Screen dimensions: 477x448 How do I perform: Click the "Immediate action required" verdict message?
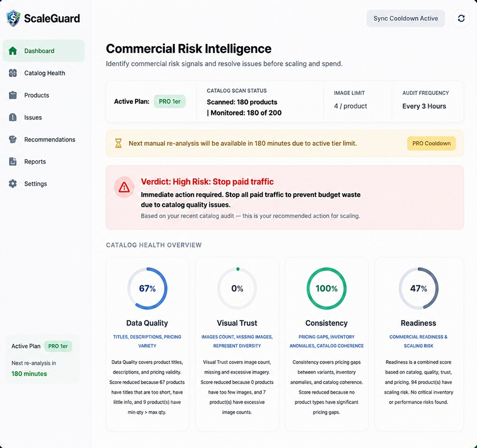tap(251, 199)
